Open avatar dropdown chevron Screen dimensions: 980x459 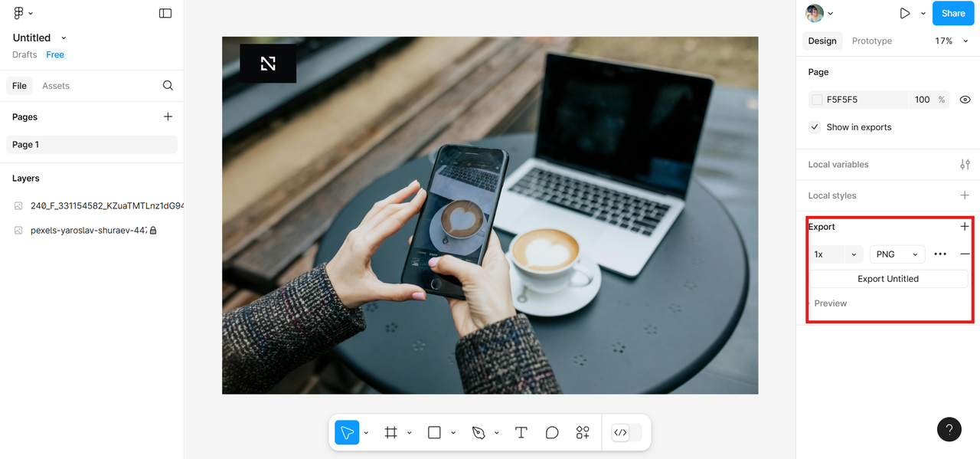(831, 13)
